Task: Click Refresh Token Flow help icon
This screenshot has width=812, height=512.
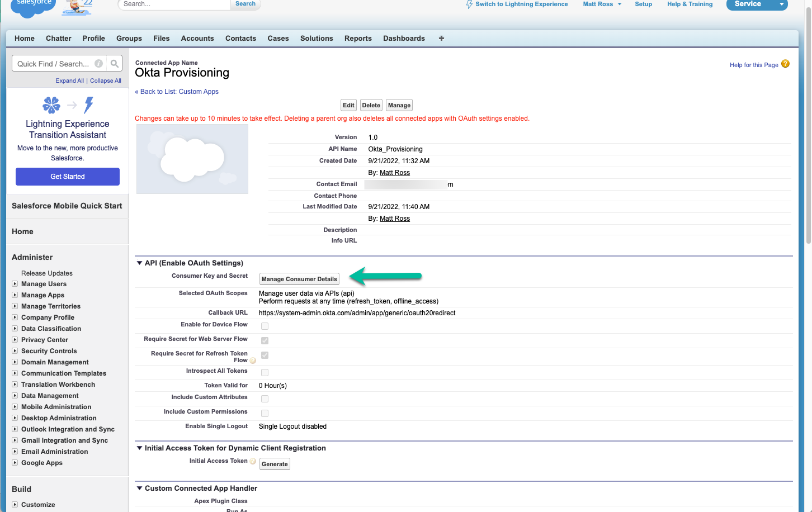Action: coord(253,361)
